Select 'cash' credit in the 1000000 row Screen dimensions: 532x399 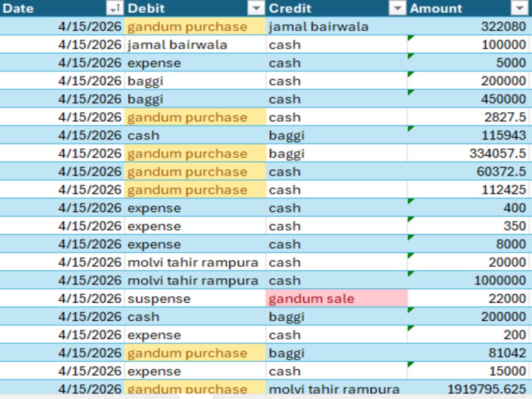tap(337, 280)
